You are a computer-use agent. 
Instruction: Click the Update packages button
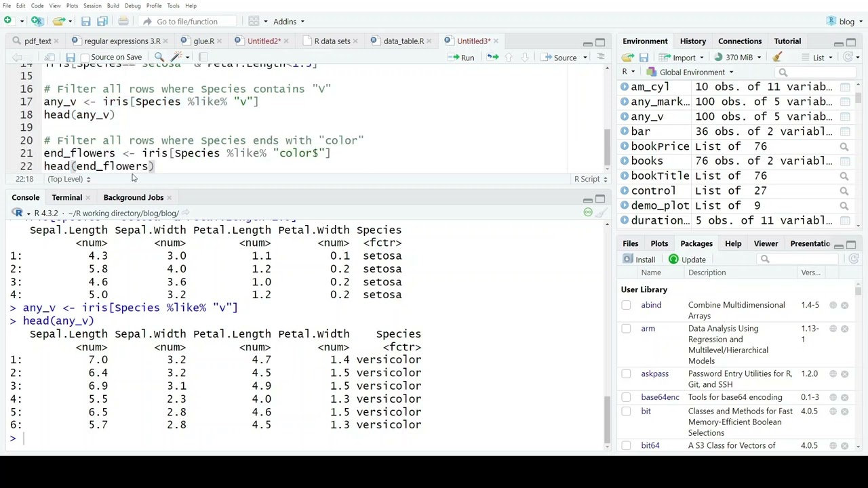click(x=687, y=259)
